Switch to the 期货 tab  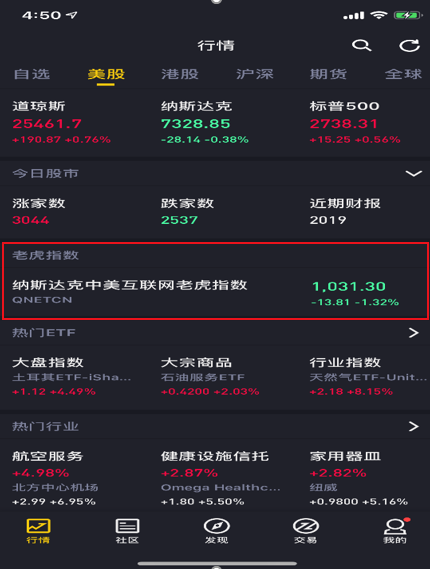click(x=328, y=74)
